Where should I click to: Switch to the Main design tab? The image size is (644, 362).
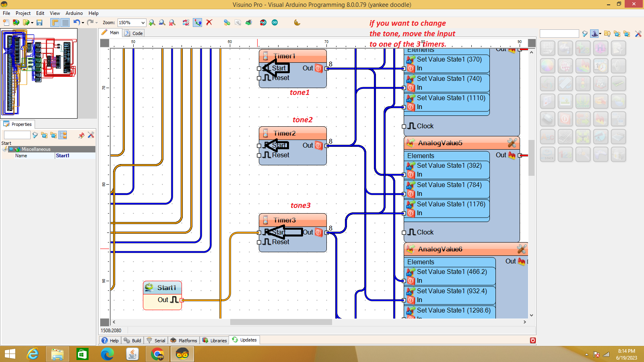pyautogui.click(x=111, y=33)
